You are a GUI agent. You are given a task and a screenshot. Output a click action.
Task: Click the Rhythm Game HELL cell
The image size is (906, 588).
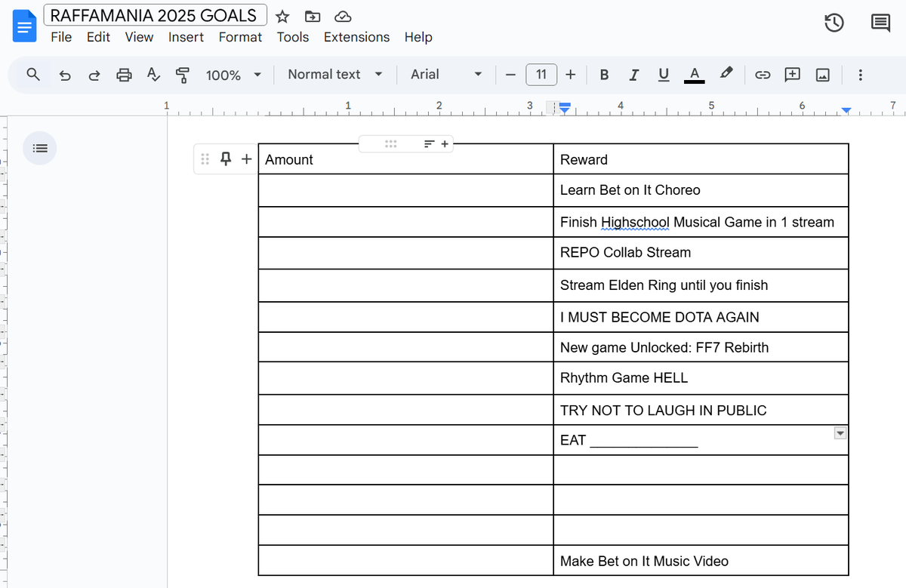[x=701, y=378]
